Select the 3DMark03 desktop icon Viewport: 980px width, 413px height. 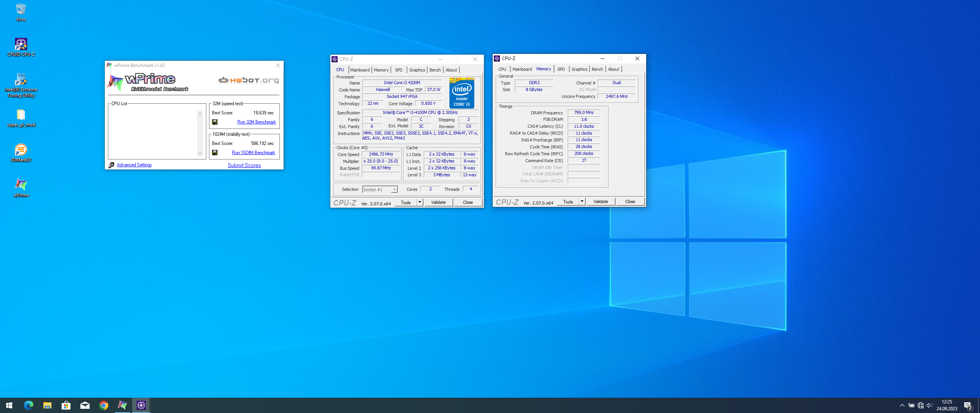[x=21, y=153]
